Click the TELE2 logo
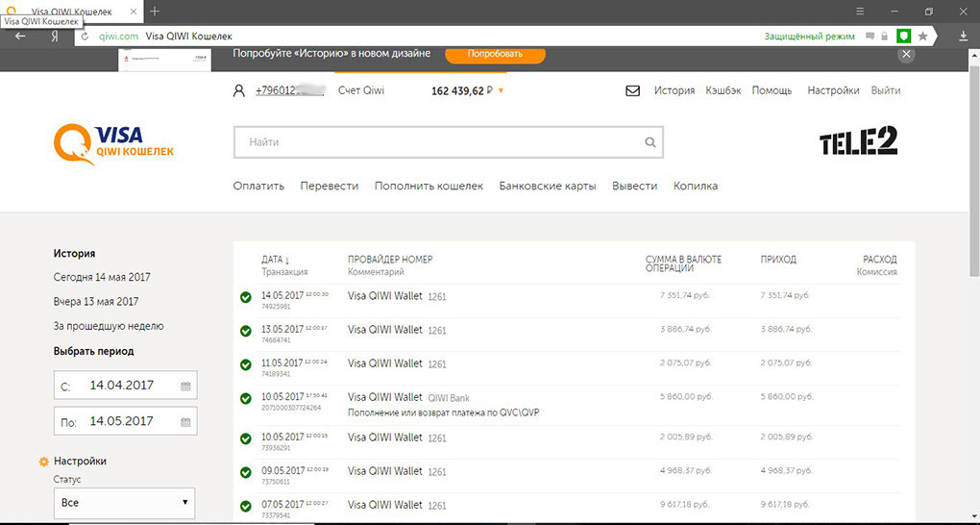The height and width of the screenshot is (525, 980). [x=859, y=140]
